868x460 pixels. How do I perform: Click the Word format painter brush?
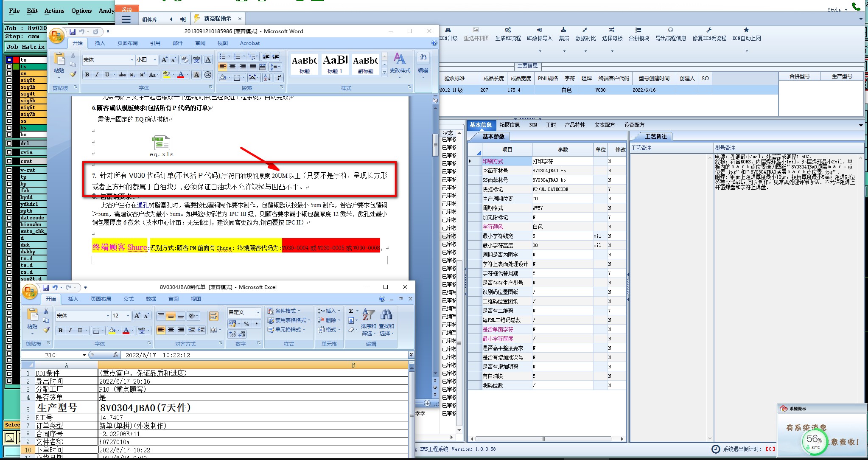tap(73, 74)
